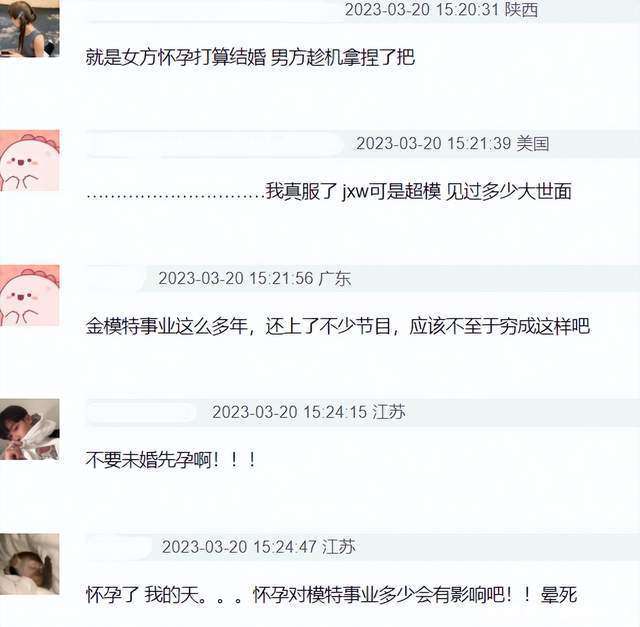Open the sleeping avatar beside the 怀孕了 我的天 comment
640x627 pixels.
[29, 564]
